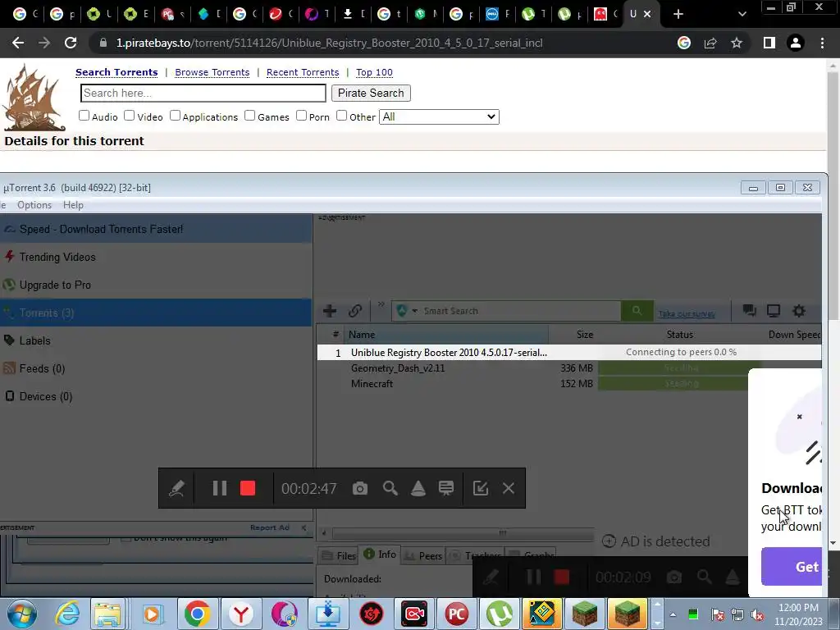Image resolution: width=840 pixels, height=630 pixels.
Task: Pause the screen recording
Action: (220, 488)
